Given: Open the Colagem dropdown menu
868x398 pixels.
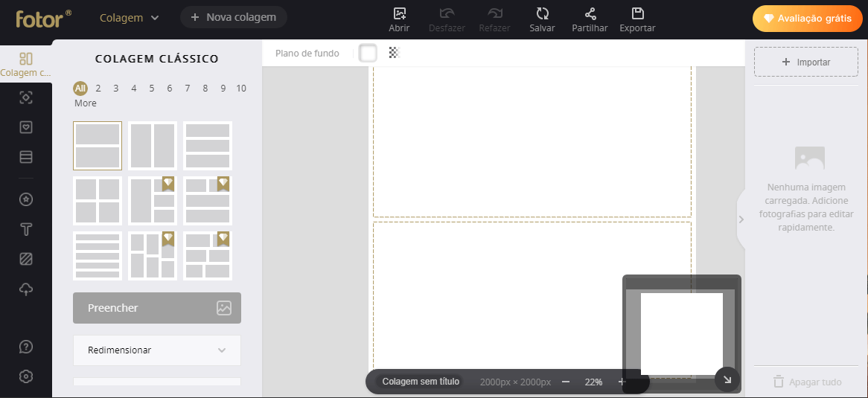Looking at the screenshot, I should click(x=130, y=17).
